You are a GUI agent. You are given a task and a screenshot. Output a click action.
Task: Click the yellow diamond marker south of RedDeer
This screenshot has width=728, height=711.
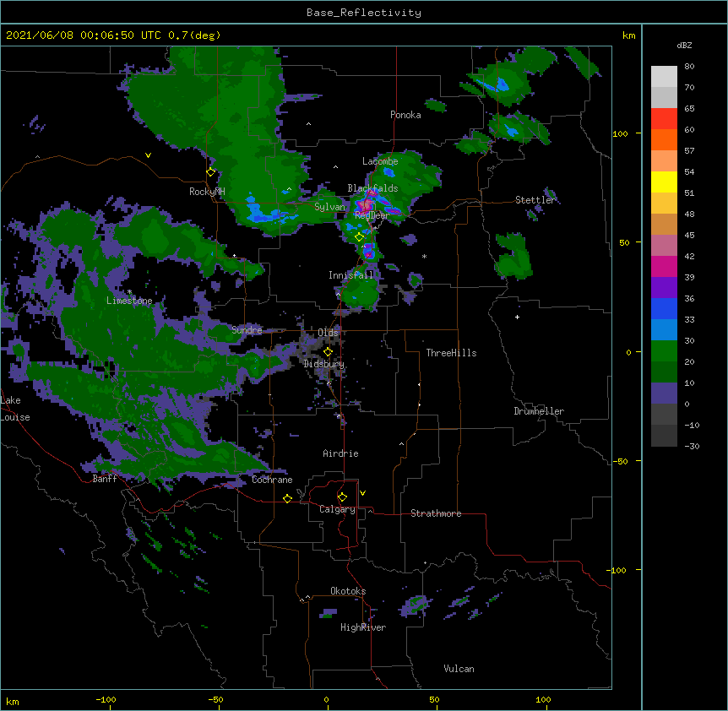tap(360, 237)
